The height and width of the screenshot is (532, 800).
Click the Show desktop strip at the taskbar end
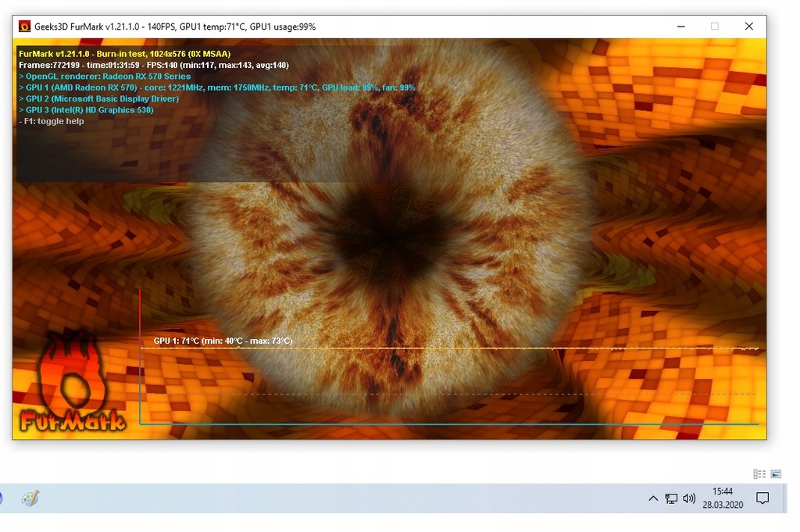(786, 498)
